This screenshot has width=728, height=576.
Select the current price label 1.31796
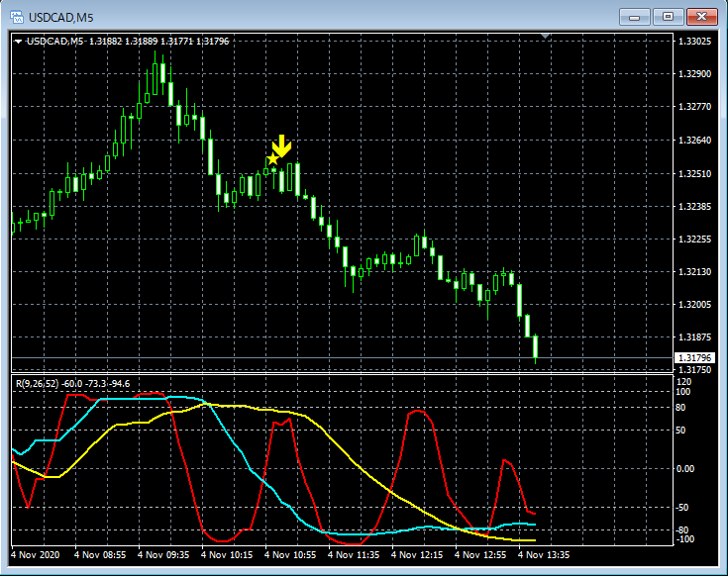(694, 357)
